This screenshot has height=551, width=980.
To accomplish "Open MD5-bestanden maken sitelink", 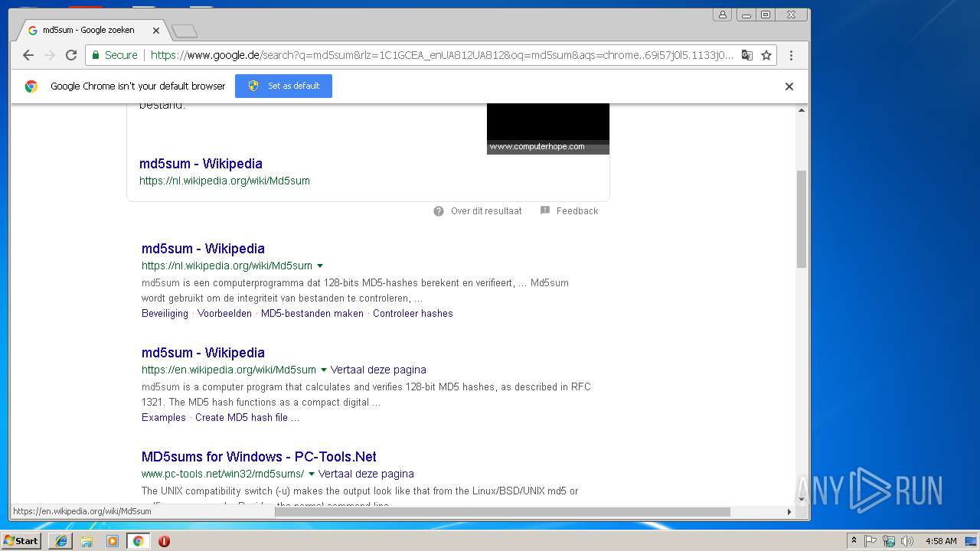I will click(312, 313).
